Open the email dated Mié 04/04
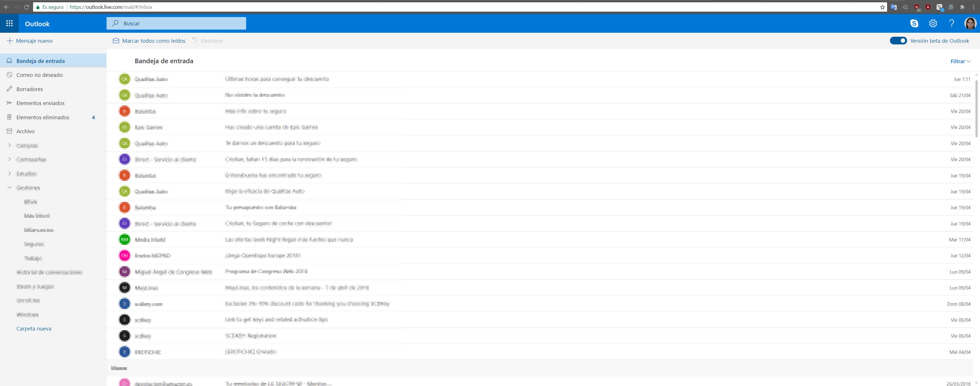 pos(540,352)
